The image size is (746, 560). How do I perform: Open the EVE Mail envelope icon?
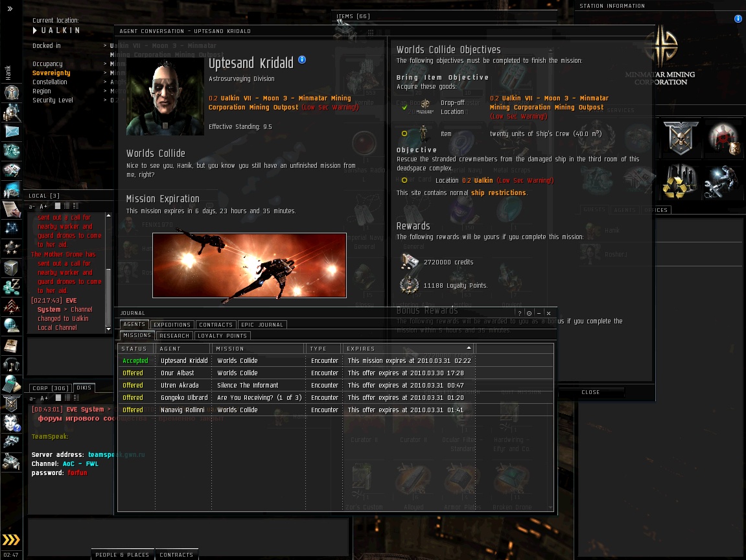pos(12,132)
